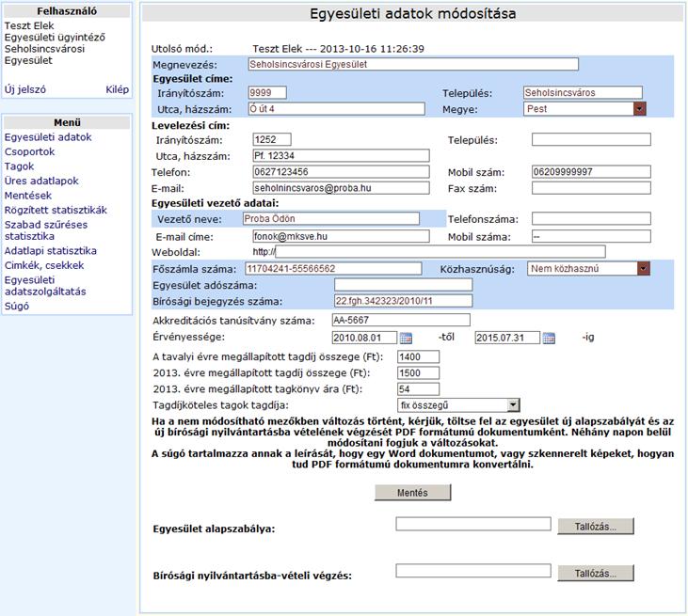Open the Súgó help link
688x616 pixels.
pos(17,306)
